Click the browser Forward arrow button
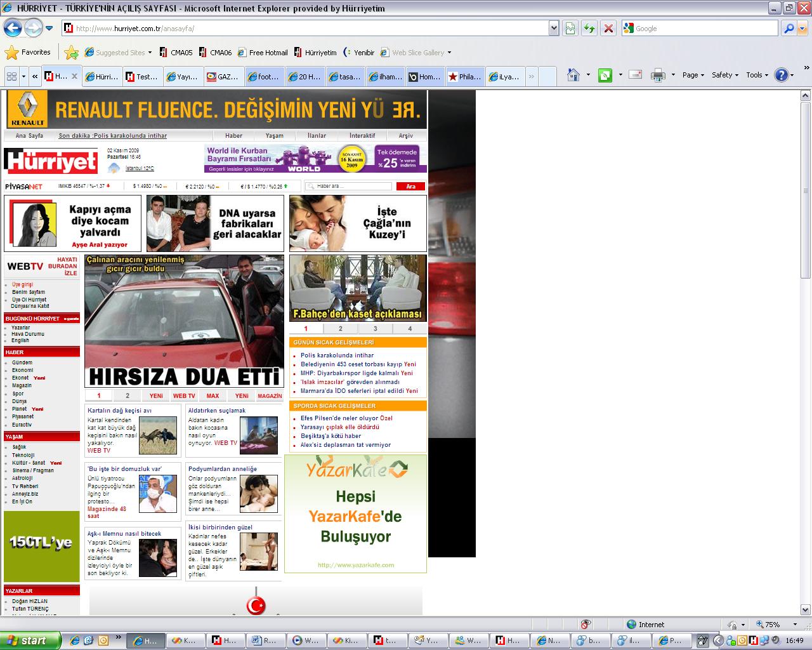This screenshot has height=650, width=812. [x=33, y=28]
